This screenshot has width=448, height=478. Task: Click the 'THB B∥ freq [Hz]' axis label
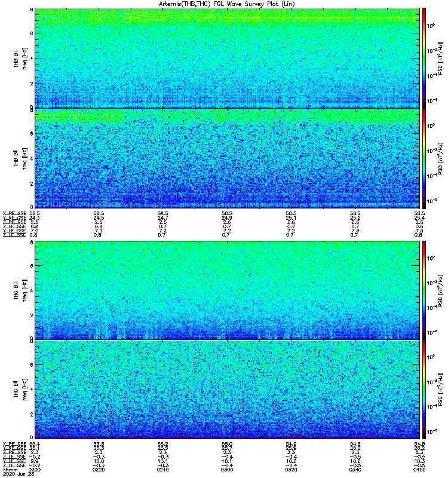click(x=20, y=158)
